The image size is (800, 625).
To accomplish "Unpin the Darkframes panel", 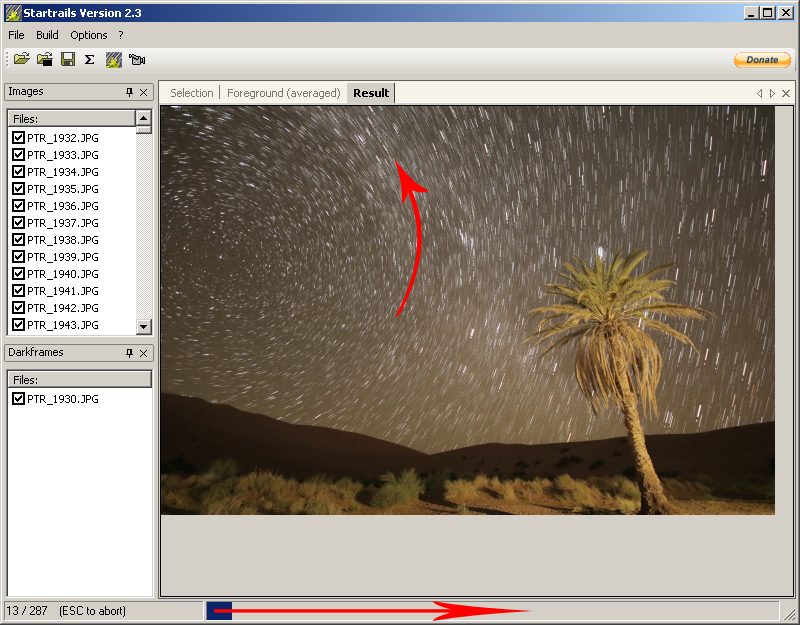I will click(129, 352).
